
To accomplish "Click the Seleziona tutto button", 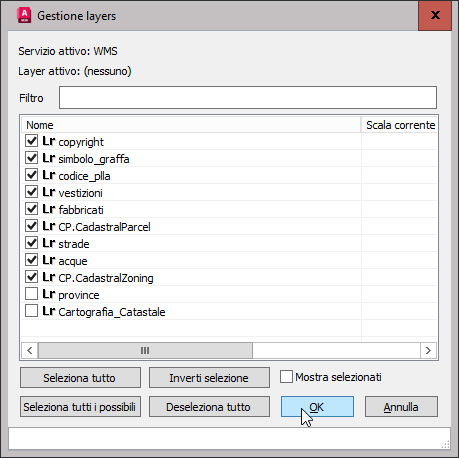I will click(80, 378).
